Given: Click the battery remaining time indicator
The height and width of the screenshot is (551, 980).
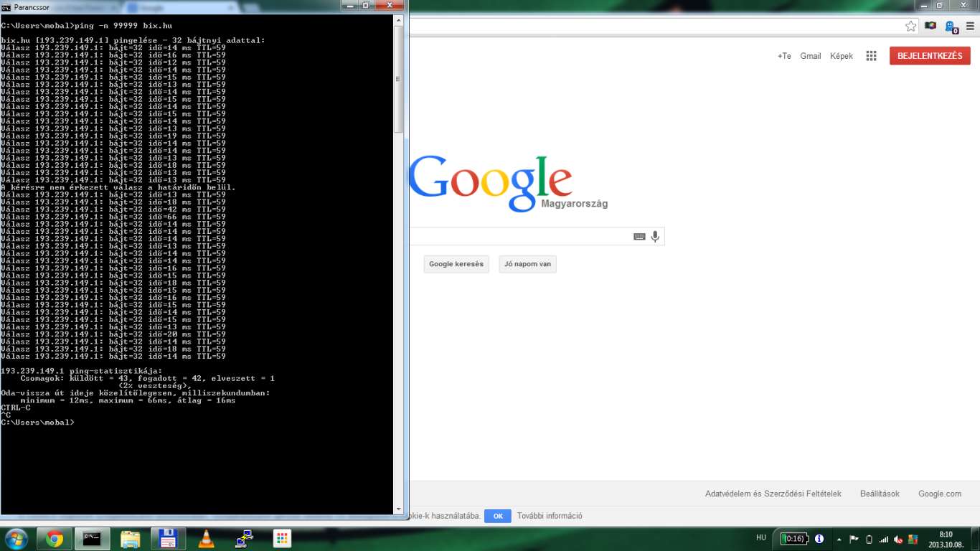Looking at the screenshot, I should click(x=793, y=538).
